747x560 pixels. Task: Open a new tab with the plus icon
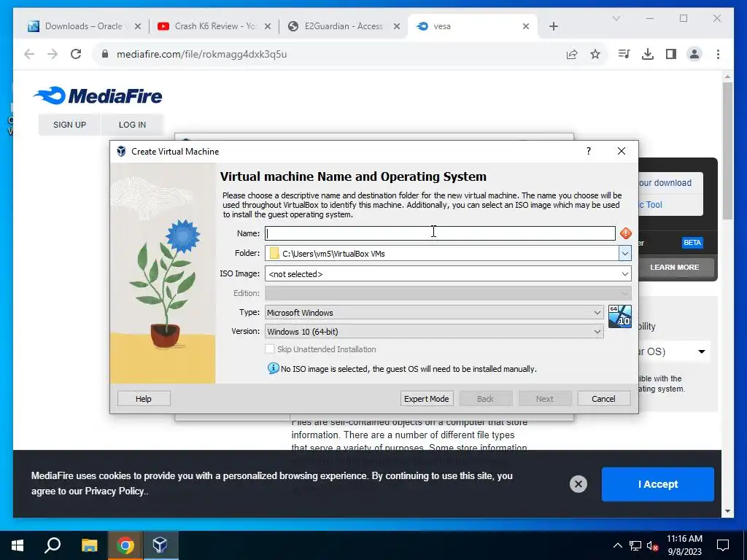554,26
